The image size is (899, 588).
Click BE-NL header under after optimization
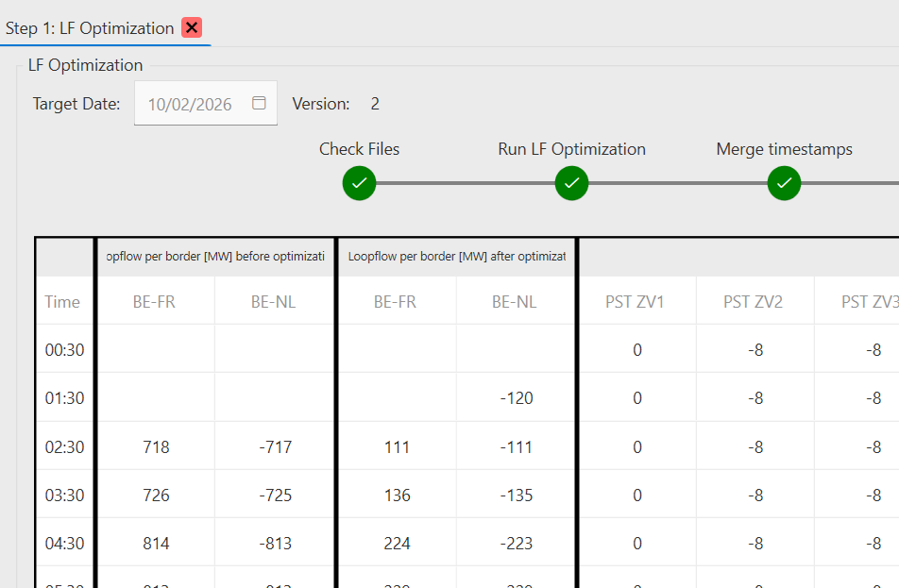click(515, 302)
